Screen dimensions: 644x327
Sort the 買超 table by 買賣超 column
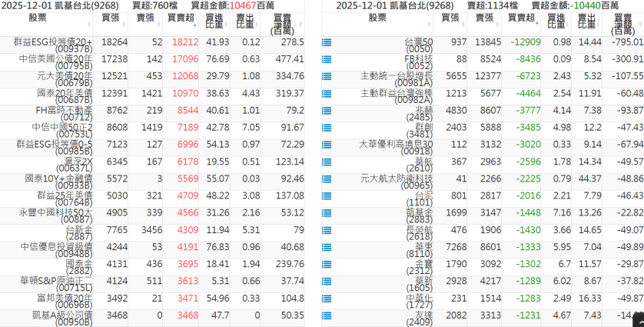point(180,18)
